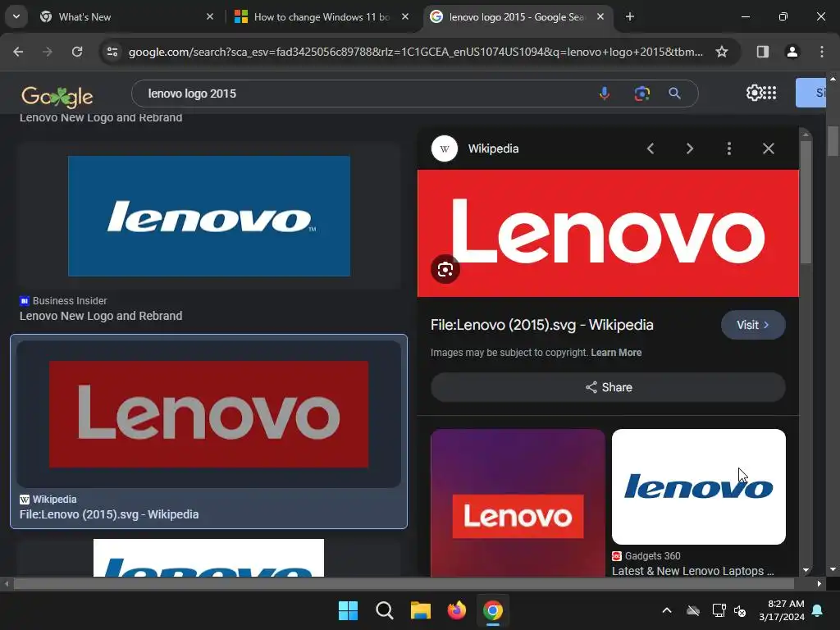Select the red Lenovo Wikipedia thumbnail

point(209,414)
